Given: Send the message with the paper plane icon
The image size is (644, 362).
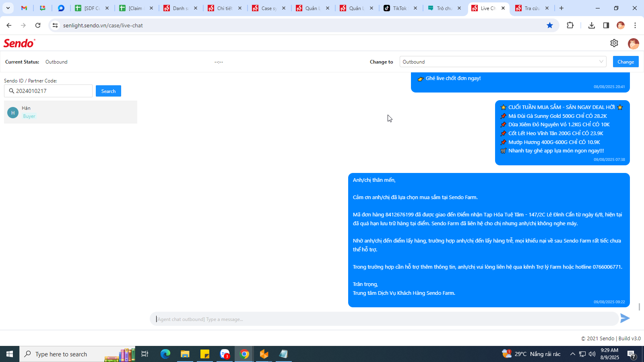Looking at the screenshot, I should 625,318.
